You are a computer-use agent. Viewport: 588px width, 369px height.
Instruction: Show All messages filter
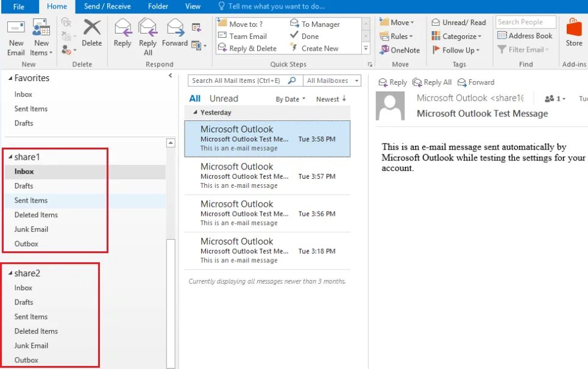click(194, 98)
